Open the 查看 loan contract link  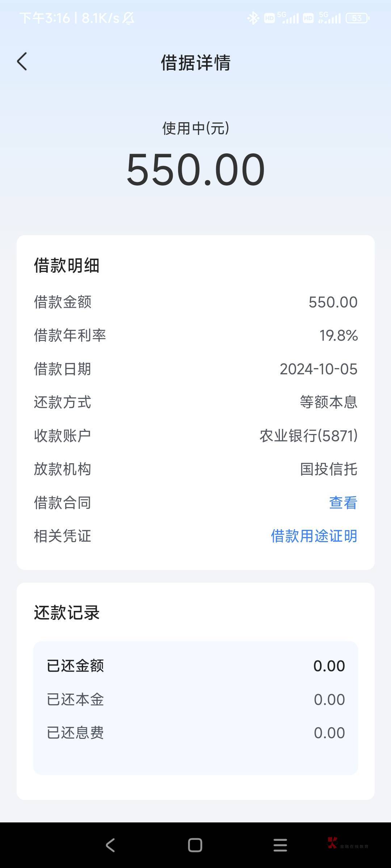[x=343, y=503]
